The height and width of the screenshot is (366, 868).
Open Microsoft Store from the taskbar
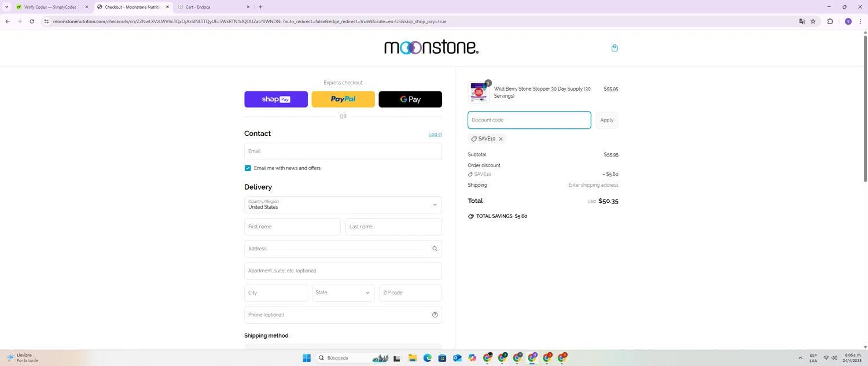(x=442, y=358)
